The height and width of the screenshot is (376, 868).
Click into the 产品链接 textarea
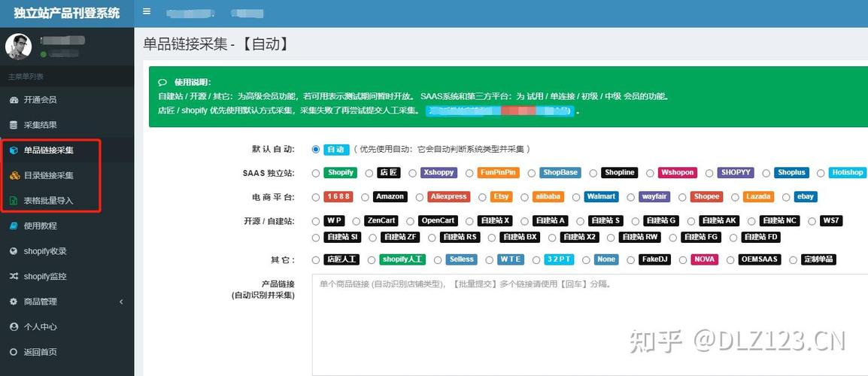590,325
